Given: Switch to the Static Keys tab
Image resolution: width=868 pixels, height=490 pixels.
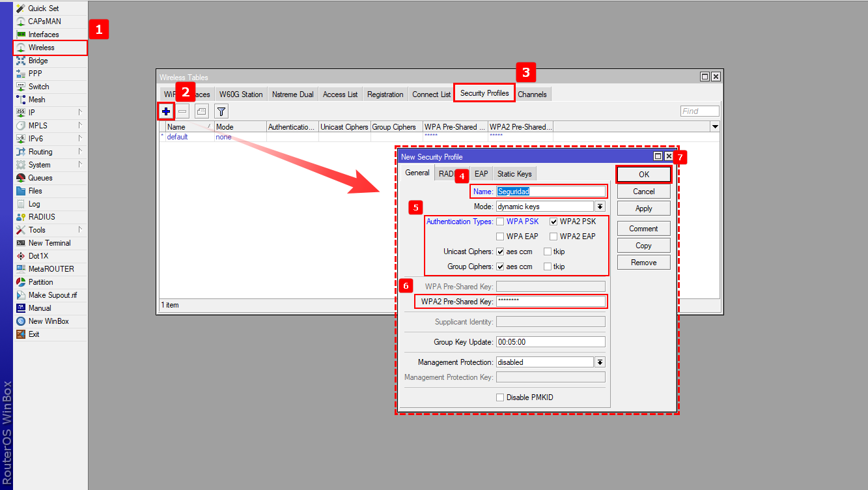Looking at the screenshot, I should (x=514, y=174).
